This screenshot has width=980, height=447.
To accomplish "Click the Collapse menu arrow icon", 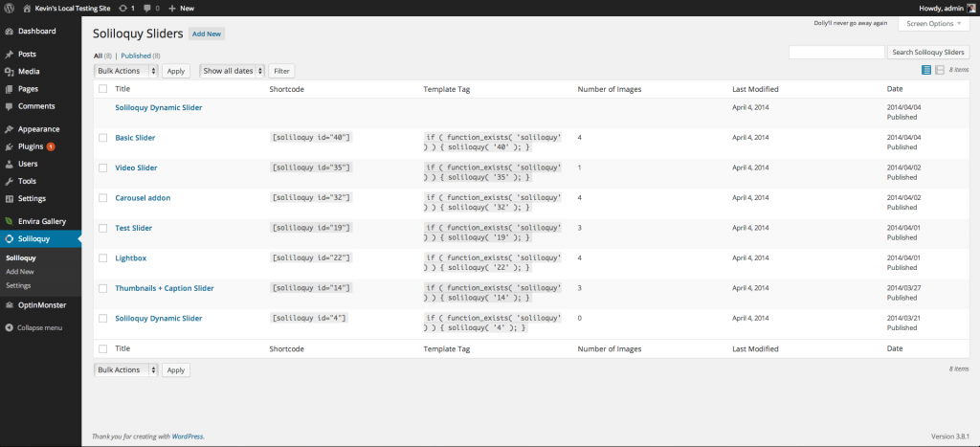I will [x=9, y=327].
